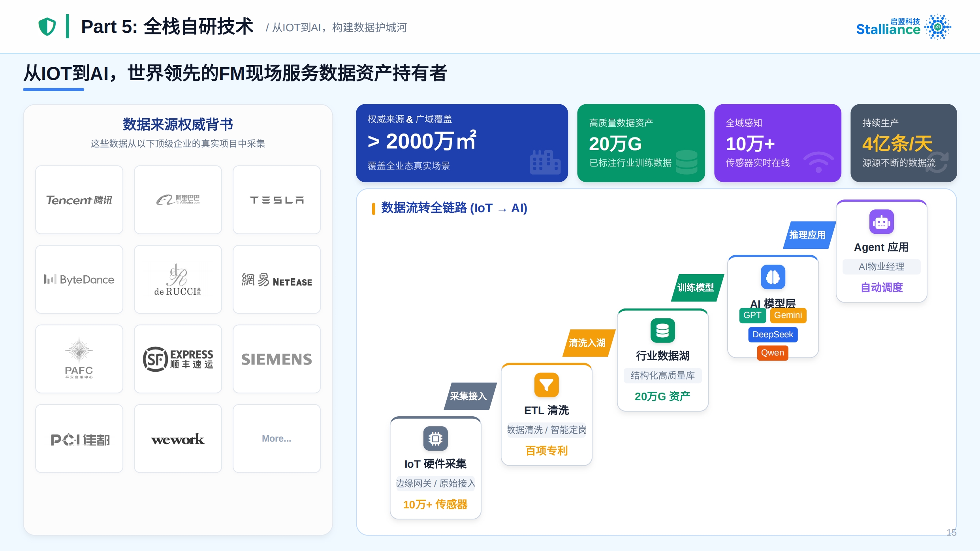980x551 pixels.
Task: Click the SF Express 顺丰速运 logo tile
Action: click(178, 359)
